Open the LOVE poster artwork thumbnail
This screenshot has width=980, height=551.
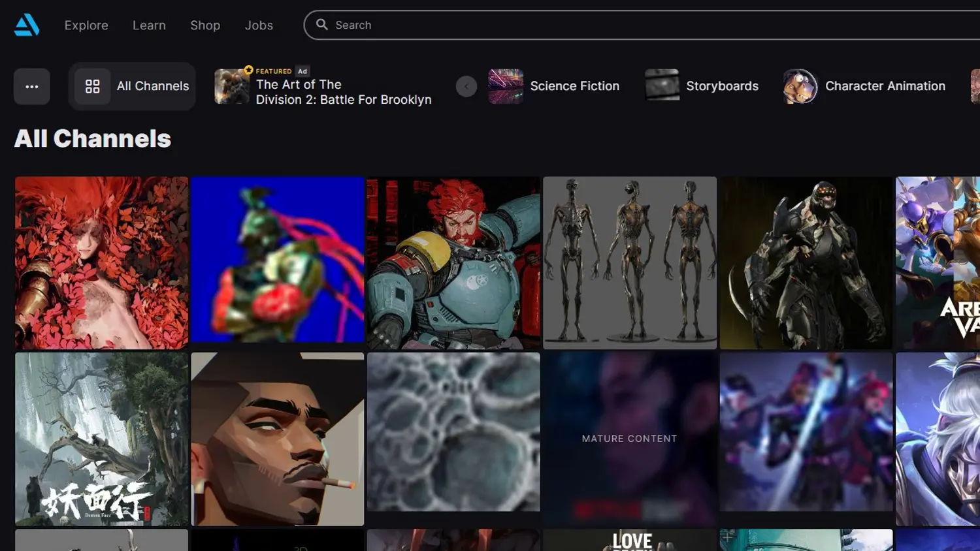click(x=630, y=541)
